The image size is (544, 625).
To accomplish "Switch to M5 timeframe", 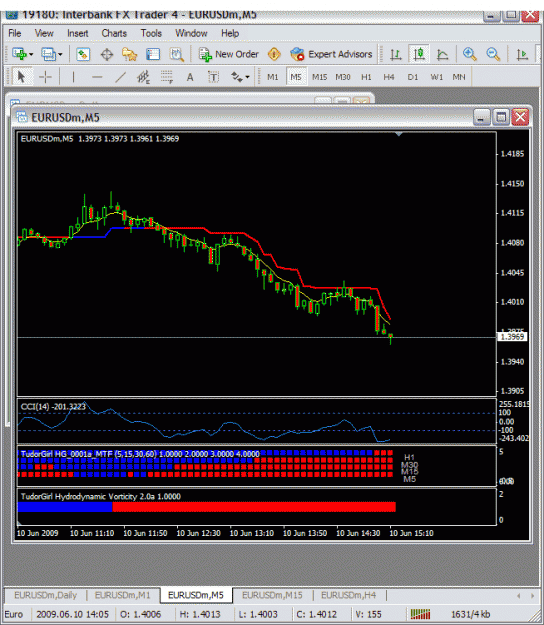I will click(296, 77).
